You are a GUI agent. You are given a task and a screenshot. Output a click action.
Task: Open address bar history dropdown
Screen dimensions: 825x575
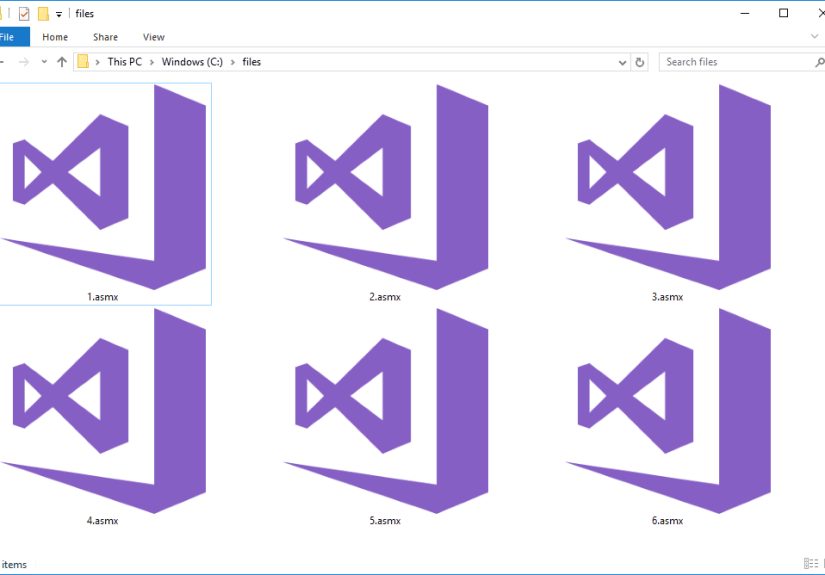pos(622,62)
